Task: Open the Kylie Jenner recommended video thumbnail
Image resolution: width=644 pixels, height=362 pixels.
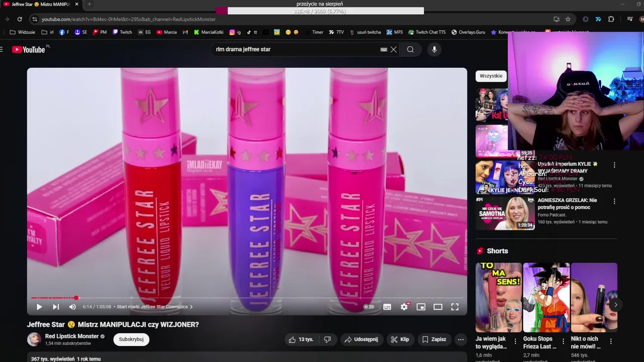Action: 505,177
